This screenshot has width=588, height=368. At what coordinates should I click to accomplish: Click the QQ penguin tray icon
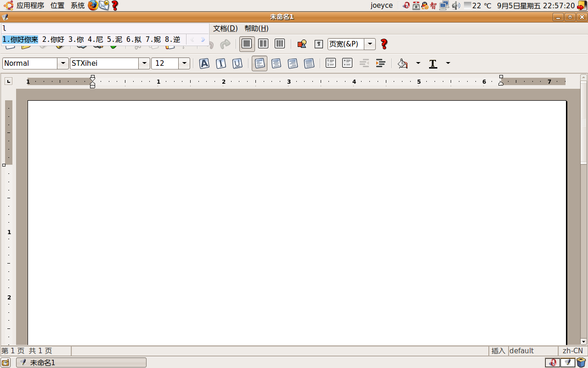(425, 6)
